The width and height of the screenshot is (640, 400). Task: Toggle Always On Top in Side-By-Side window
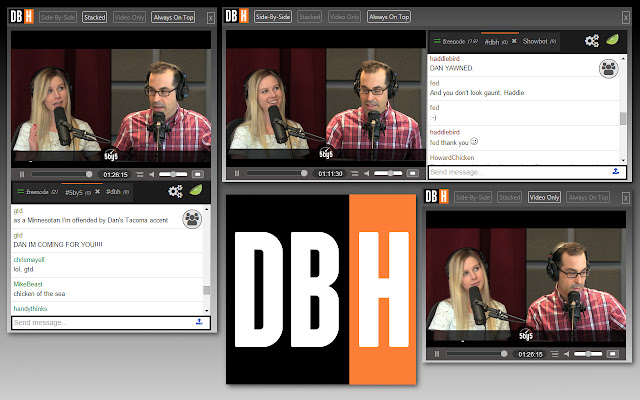(x=389, y=17)
